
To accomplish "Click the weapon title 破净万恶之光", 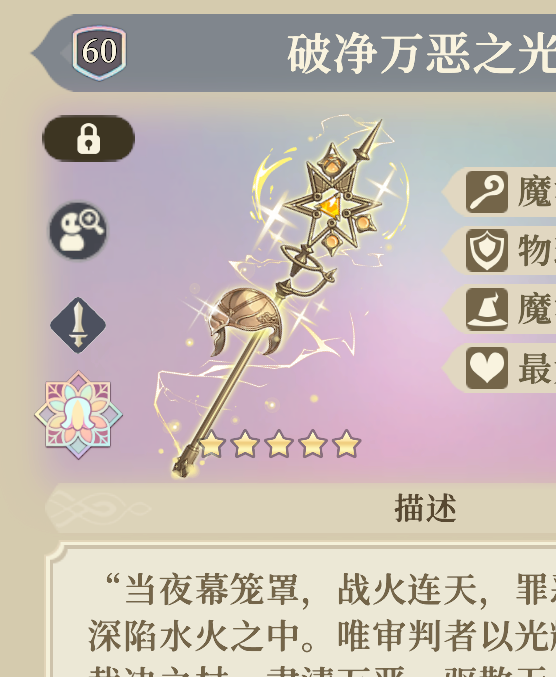I will pos(421,54).
